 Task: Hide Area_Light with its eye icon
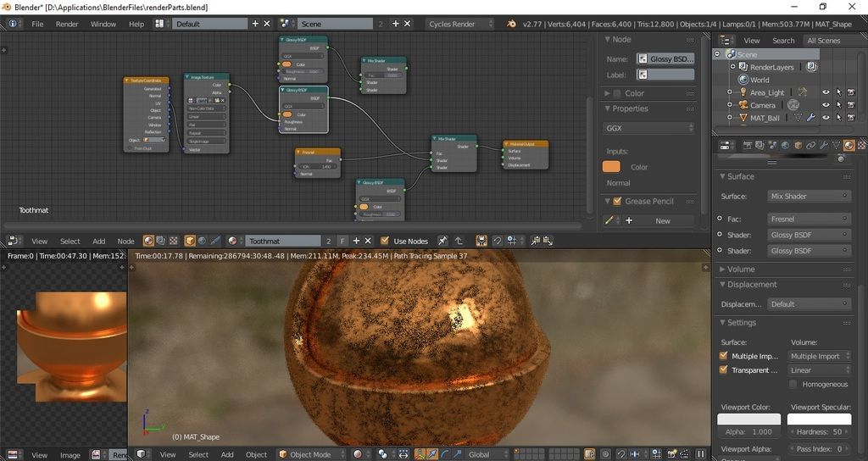tap(826, 92)
